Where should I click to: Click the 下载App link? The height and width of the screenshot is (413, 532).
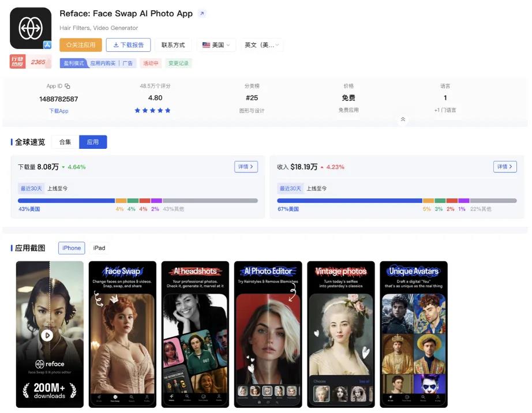58,111
